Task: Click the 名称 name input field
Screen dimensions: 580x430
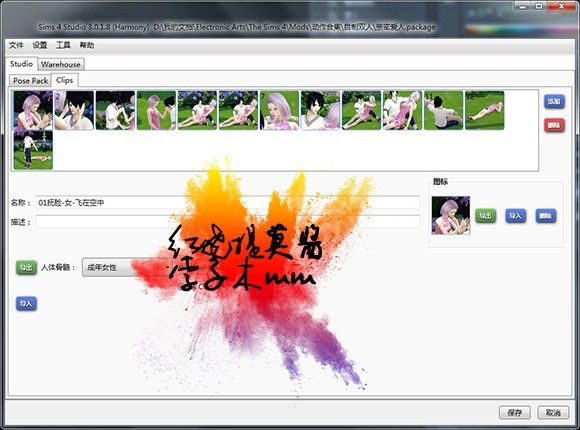Action: tap(227, 202)
